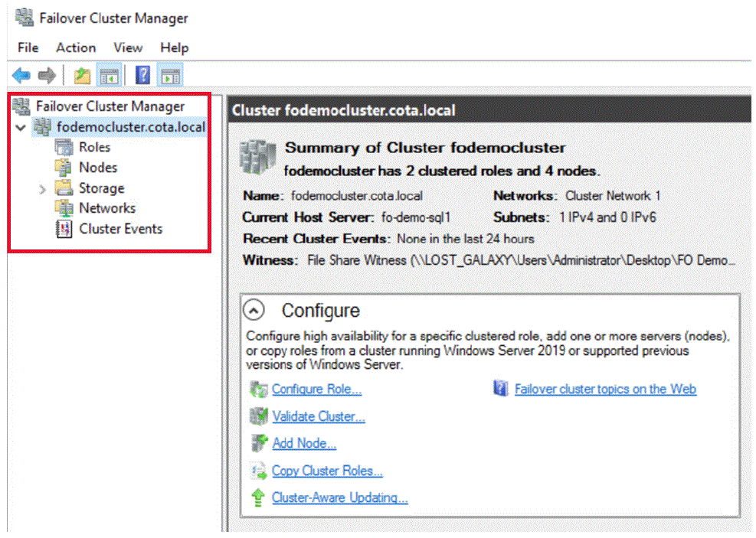Click the Validate Cluster link
This screenshot has width=756, height=538.
(x=318, y=416)
